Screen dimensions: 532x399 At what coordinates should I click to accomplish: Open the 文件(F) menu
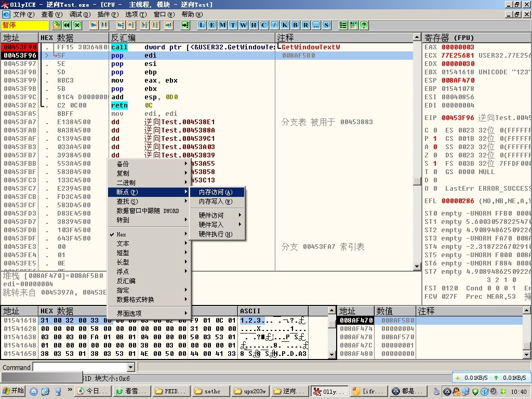[x=24, y=15]
